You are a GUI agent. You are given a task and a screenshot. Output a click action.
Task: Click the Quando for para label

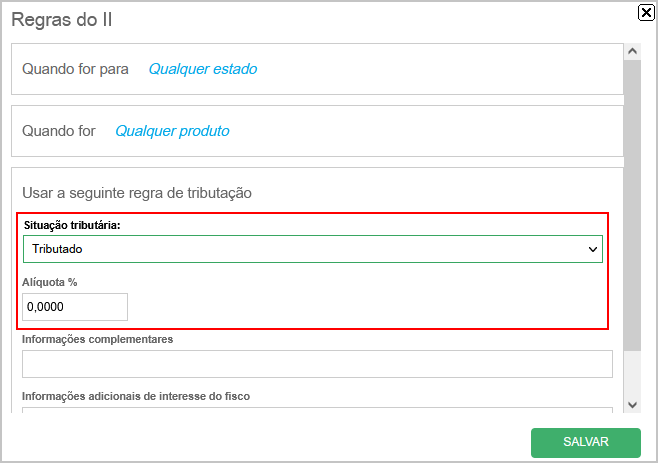click(75, 69)
